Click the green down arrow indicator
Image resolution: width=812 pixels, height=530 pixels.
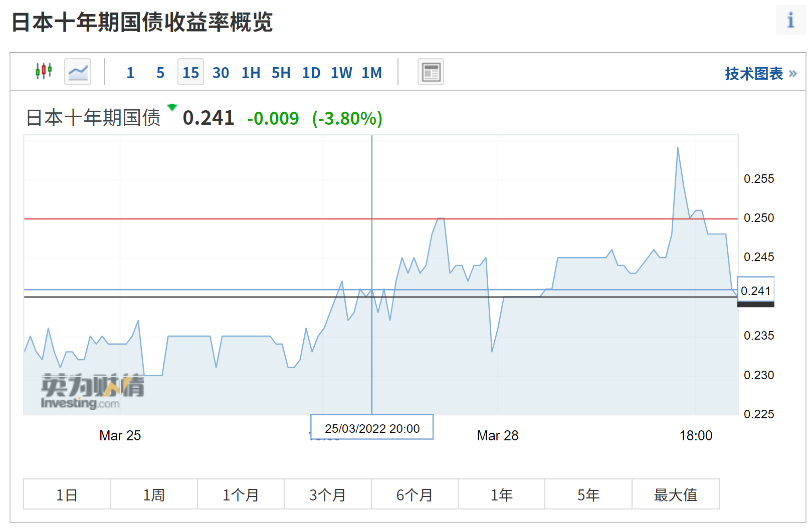[x=172, y=107]
